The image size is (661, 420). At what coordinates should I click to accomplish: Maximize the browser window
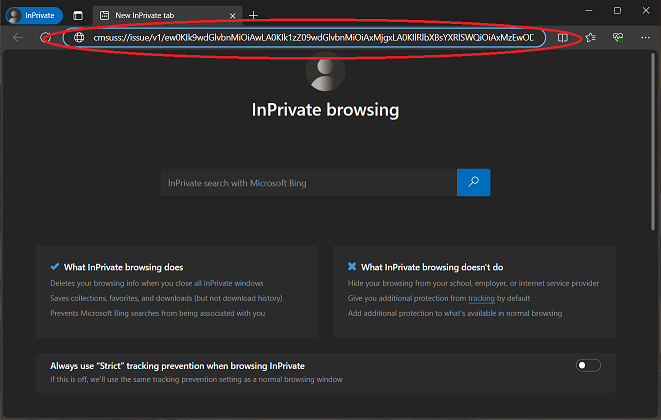[617, 11]
